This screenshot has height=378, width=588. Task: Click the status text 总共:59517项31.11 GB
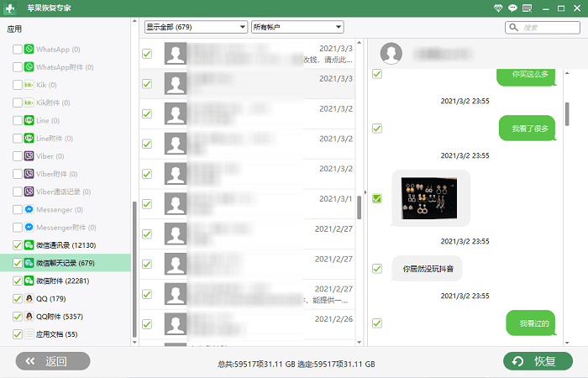256,364
